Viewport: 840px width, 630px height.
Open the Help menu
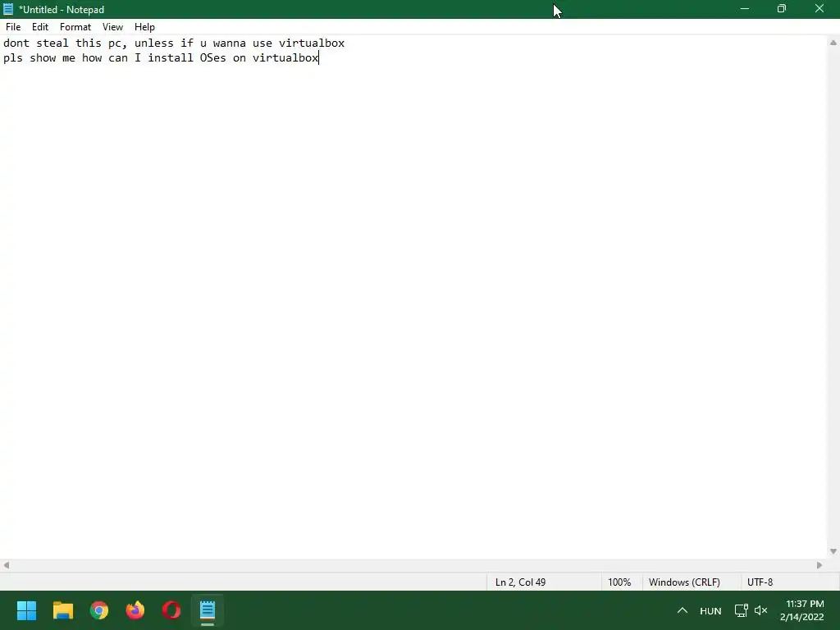coord(144,27)
